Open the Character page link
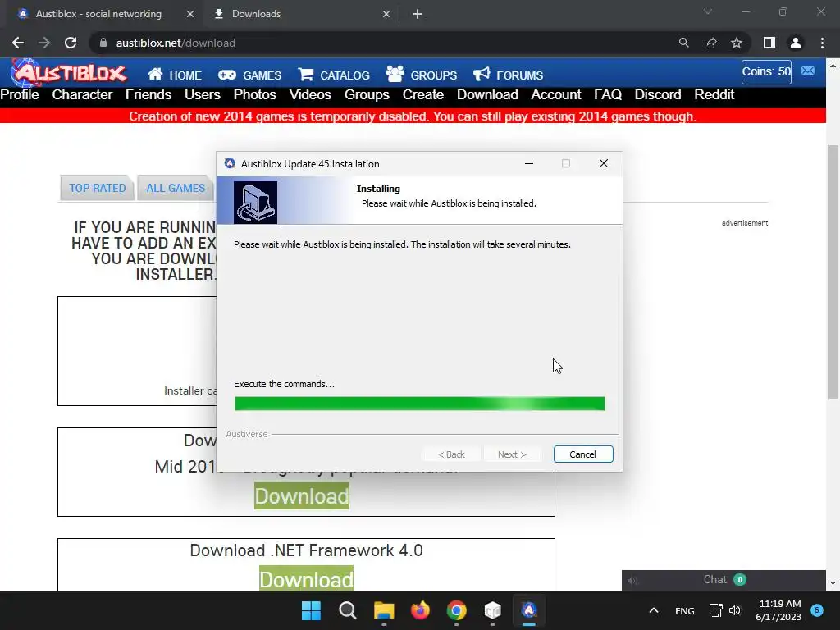 (x=82, y=95)
